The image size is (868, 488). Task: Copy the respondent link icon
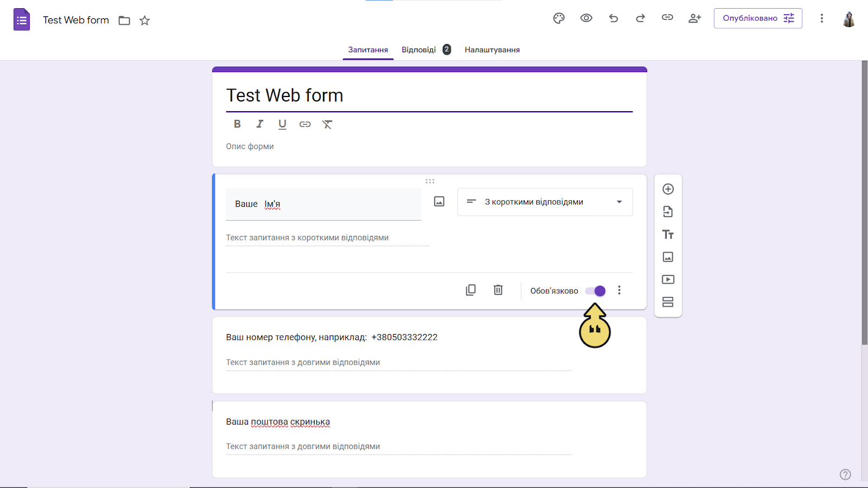[x=667, y=18]
